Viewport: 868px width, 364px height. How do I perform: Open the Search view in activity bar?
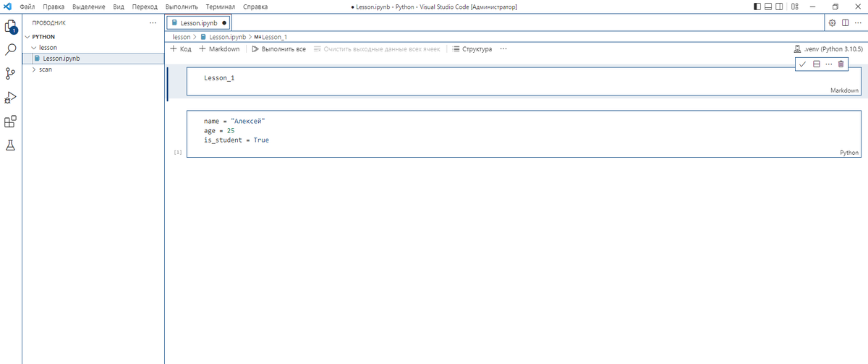coord(11,50)
